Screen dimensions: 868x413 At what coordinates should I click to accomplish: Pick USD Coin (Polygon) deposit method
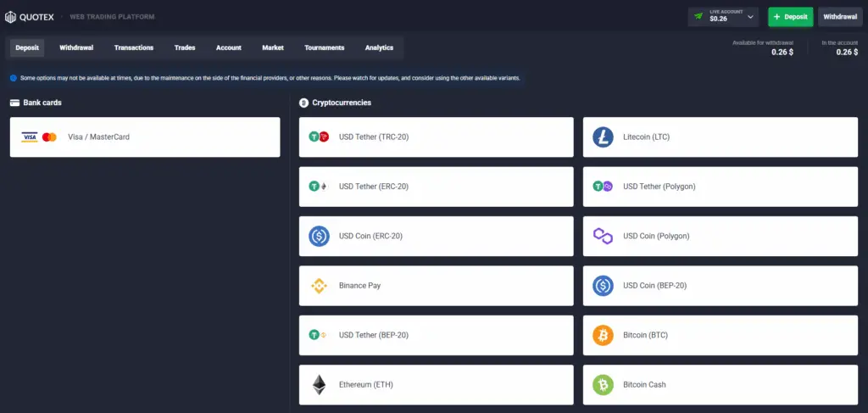pos(721,236)
